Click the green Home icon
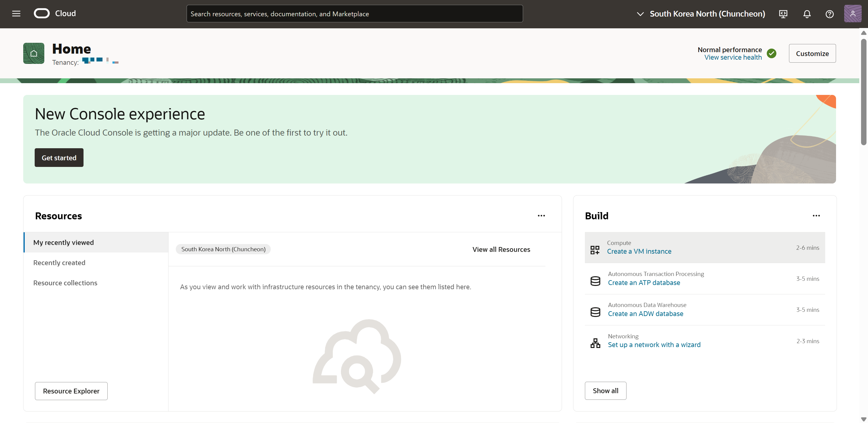 [x=34, y=53]
